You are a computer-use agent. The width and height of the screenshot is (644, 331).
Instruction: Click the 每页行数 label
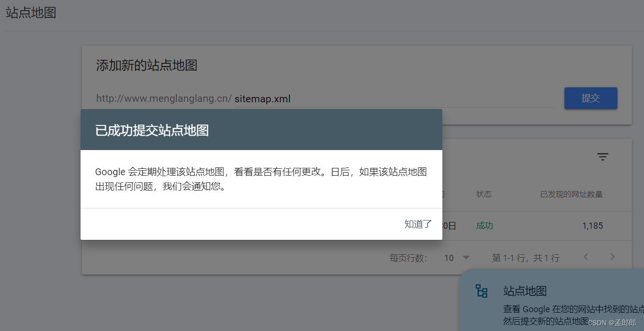tap(408, 258)
